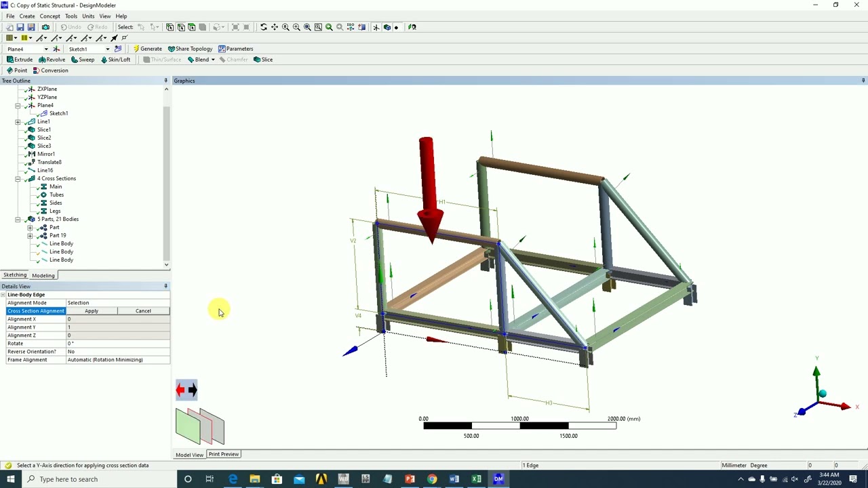868x488 pixels.
Task: Open Chrome from the taskbar
Action: [x=432, y=479]
